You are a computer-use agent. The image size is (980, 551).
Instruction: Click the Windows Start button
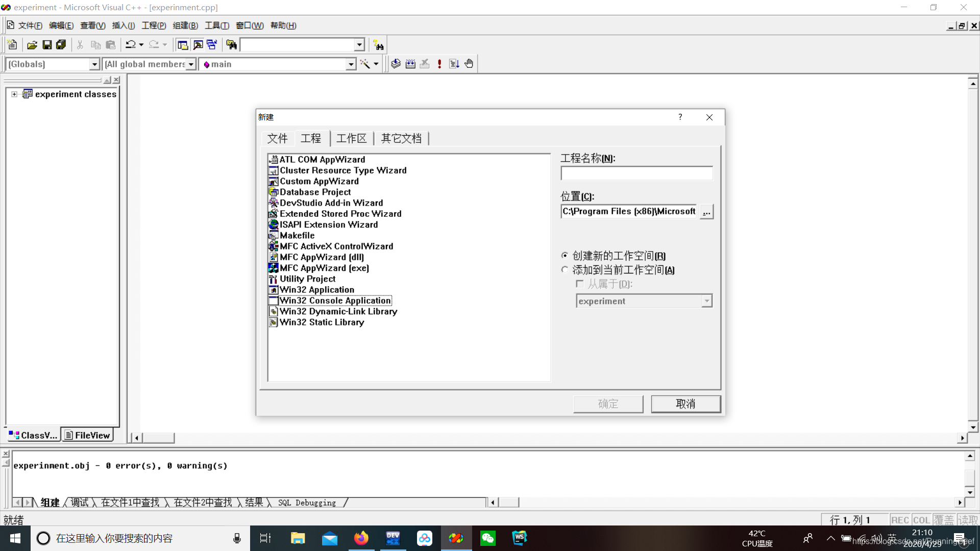coord(15,538)
